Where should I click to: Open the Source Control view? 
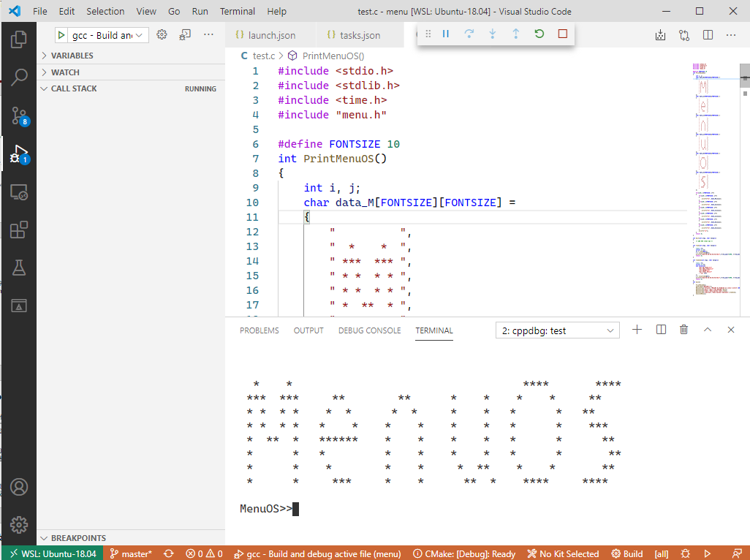pyautogui.click(x=19, y=115)
